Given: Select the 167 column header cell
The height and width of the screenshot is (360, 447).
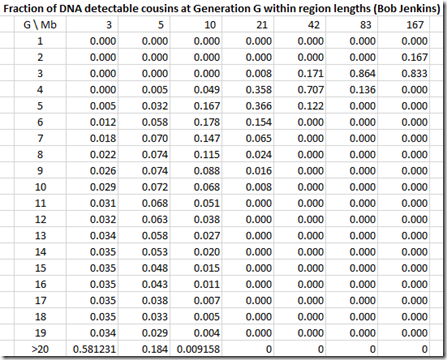Looking at the screenshot, I should pyautogui.click(x=404, y=25).
